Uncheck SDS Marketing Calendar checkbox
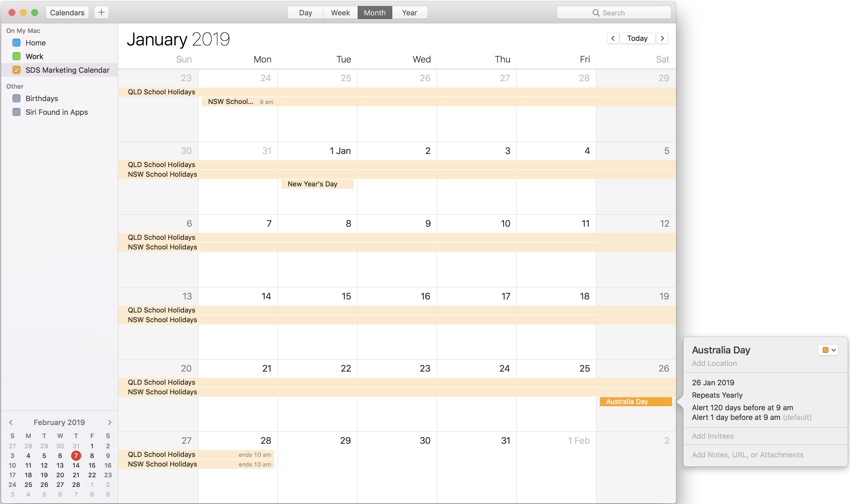850x504 pixels. [x=16, y=70]
